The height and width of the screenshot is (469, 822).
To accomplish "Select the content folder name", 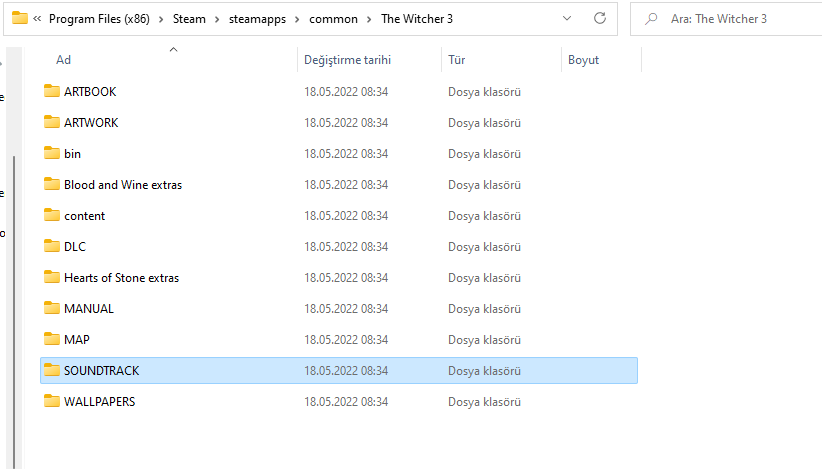I will coord(84,215).
